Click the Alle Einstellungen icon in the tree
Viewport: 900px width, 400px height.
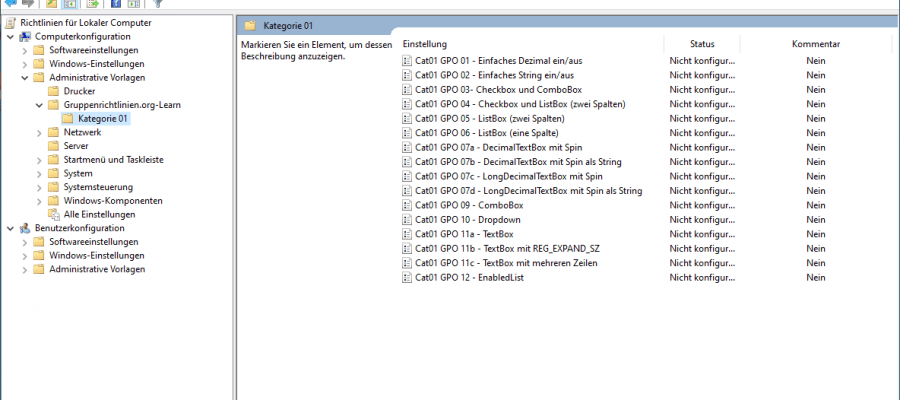(54, 214)
